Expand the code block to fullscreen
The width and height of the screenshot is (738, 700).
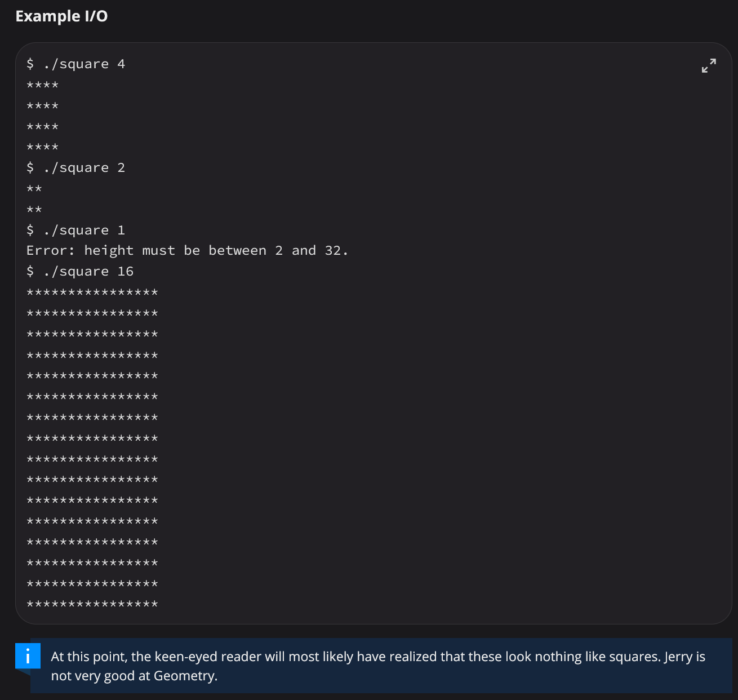[709, 65]
